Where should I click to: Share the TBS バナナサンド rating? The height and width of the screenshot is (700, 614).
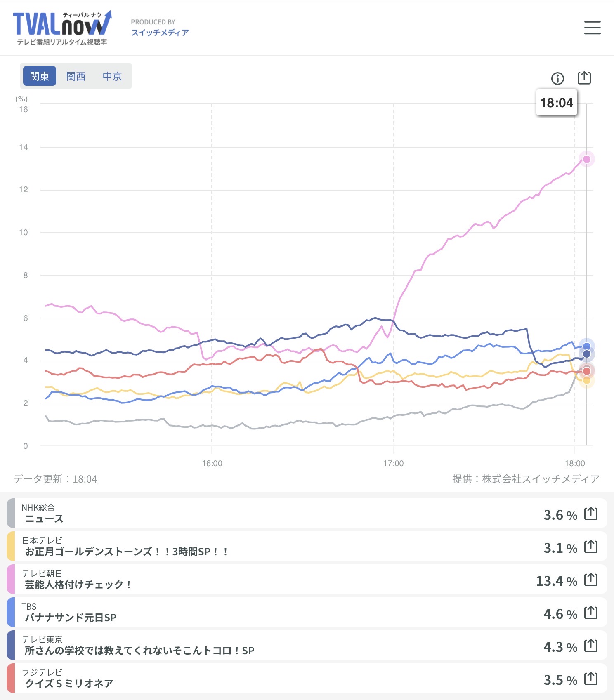point(591,613)
